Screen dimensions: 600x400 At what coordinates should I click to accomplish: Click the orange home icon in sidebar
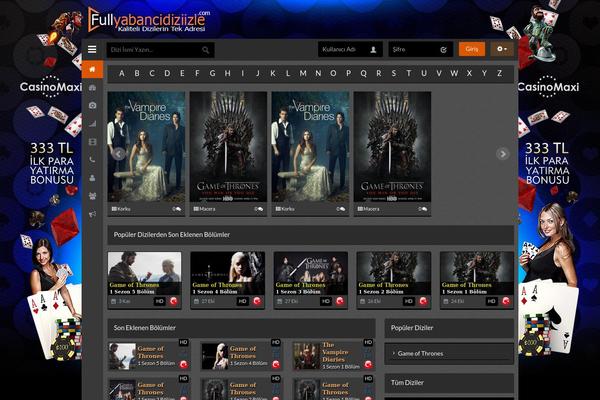click(x=92, y=69)
